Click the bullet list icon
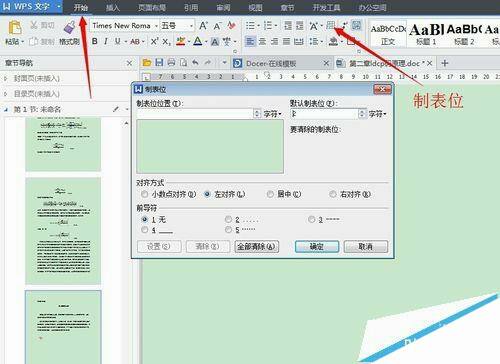 [250, 26]
